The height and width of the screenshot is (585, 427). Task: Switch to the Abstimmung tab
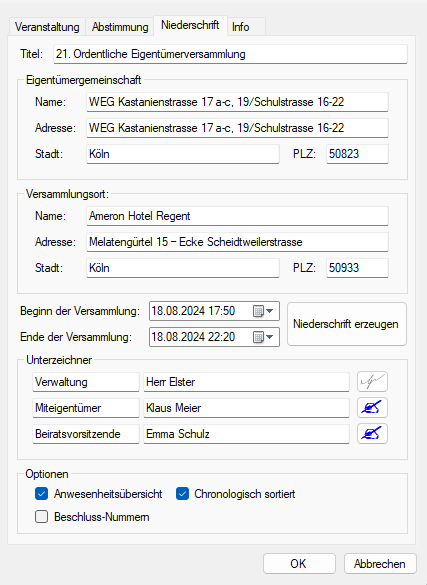click(120, 27)
